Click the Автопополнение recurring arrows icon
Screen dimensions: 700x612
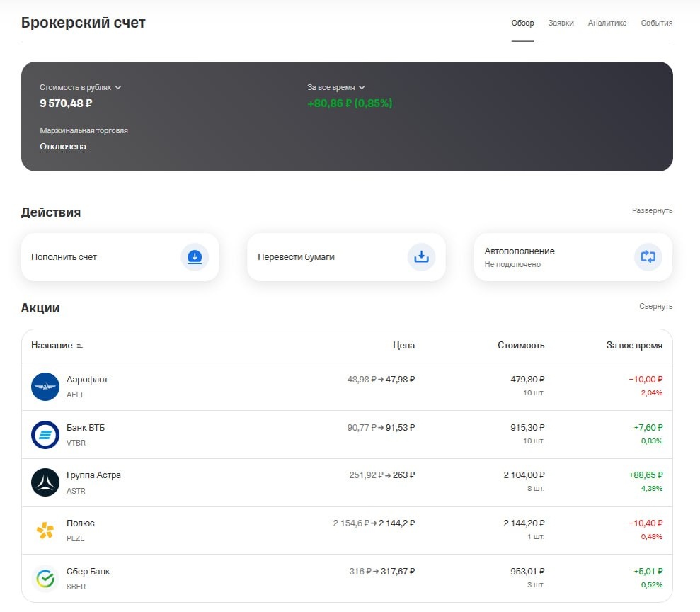point(648,257)
